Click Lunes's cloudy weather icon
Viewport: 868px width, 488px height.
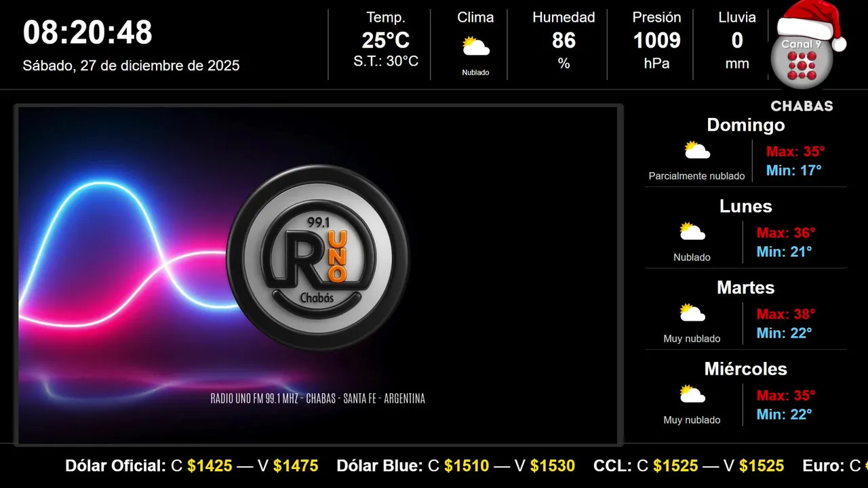click(x=692, y=232)
